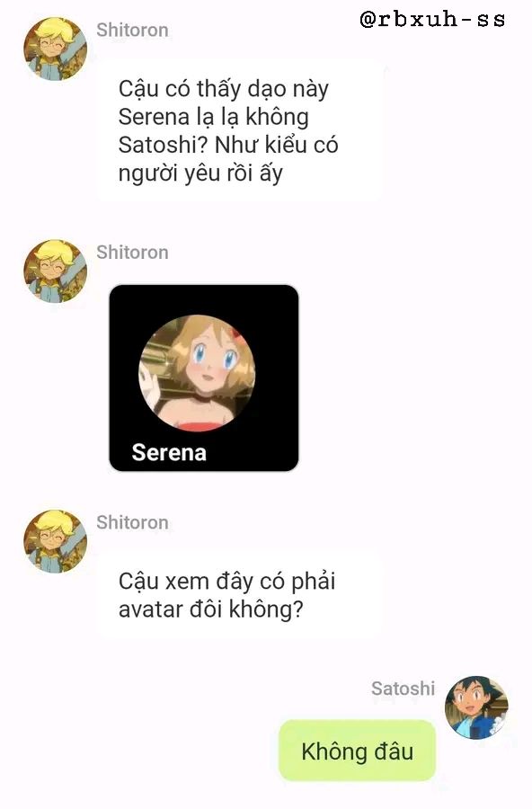Click the "Cậu xem đây có phải" line
The image size is (532, 809).
pos(227,582)
